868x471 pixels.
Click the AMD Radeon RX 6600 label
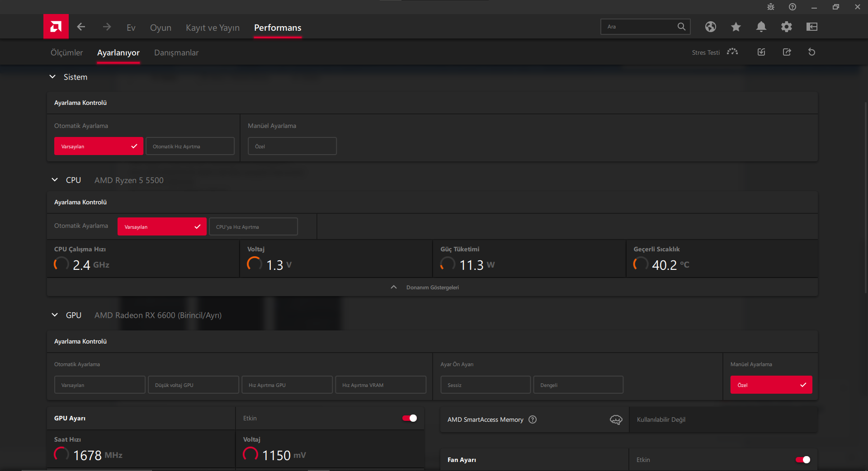158,315
